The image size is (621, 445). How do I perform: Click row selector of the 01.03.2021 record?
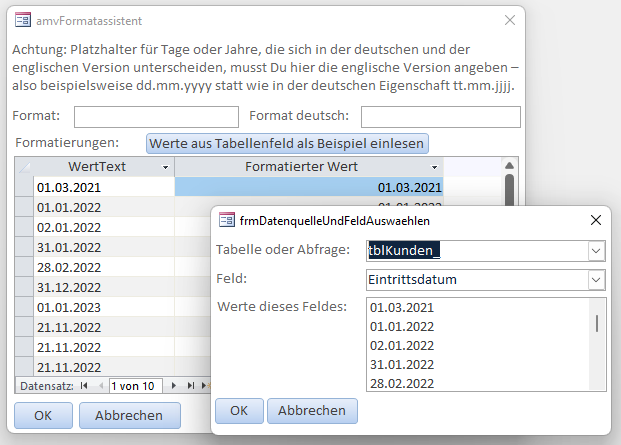[x=24, y=187]
